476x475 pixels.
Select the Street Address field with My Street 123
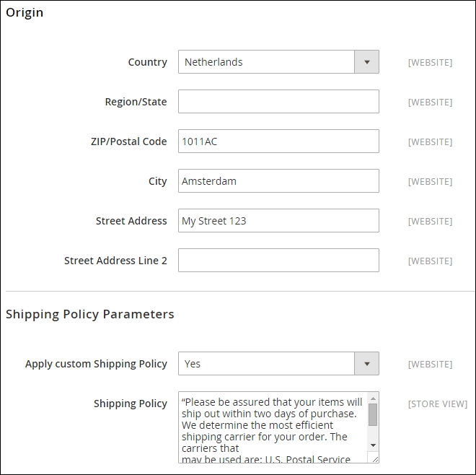(278, 221)
